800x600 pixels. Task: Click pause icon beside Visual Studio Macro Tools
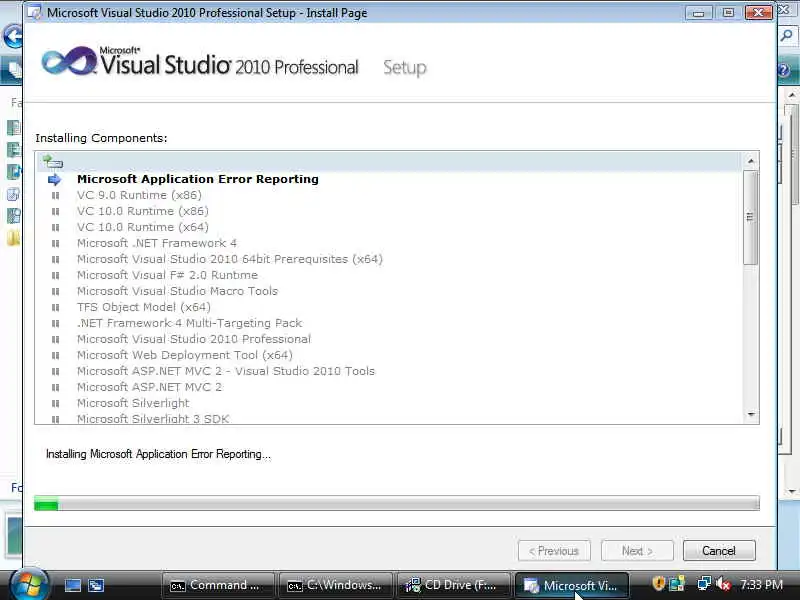56,291
